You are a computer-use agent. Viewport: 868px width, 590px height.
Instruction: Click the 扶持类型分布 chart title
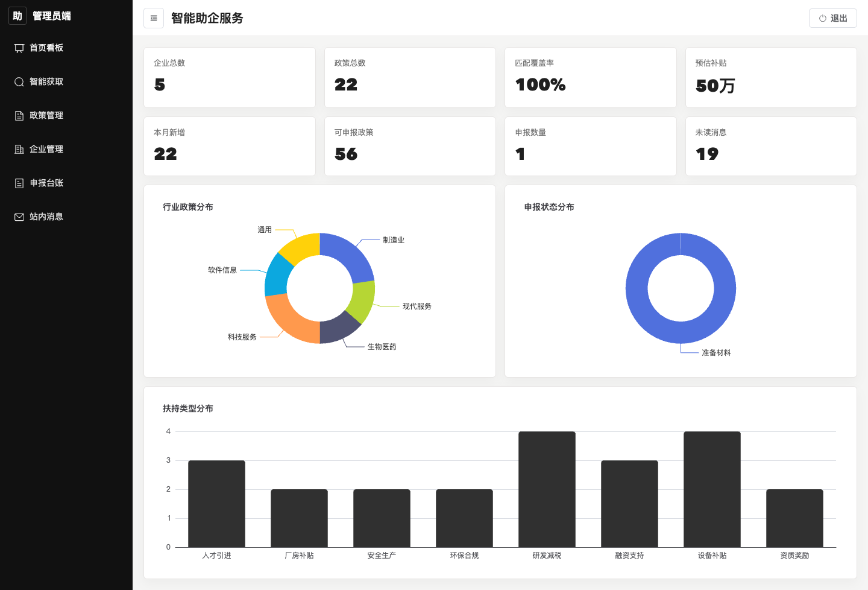(188, 408)
